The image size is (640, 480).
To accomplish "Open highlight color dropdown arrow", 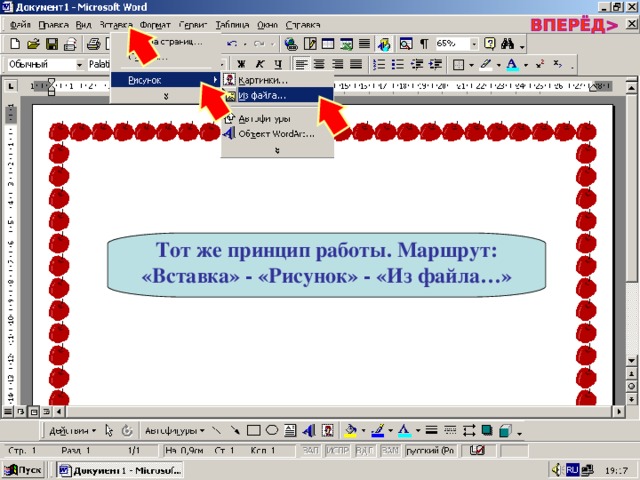I will click(x=498, y=65).
